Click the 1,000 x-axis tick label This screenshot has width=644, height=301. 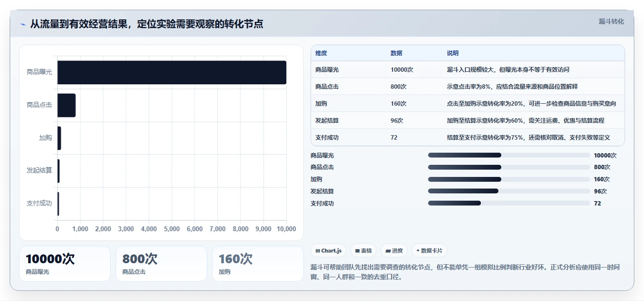pyautogui.click(x=80, y=229)
